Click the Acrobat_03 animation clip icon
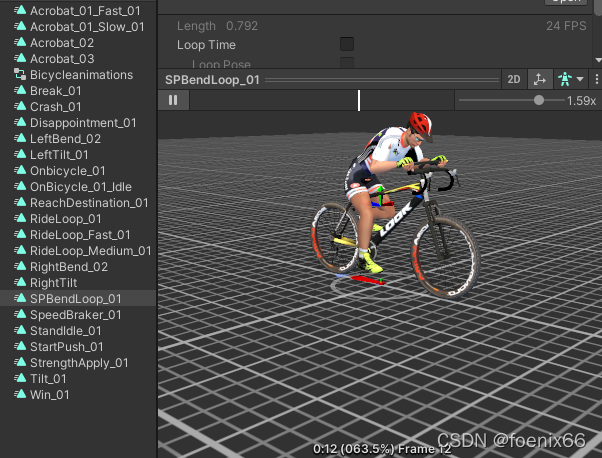Screen dimensions: 602x458 (20, 58)
